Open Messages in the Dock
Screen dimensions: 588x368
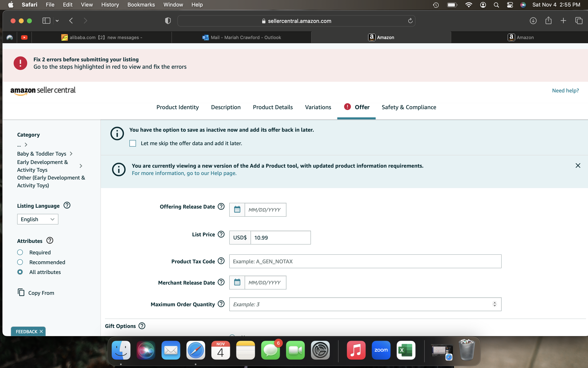pos(271,350)
